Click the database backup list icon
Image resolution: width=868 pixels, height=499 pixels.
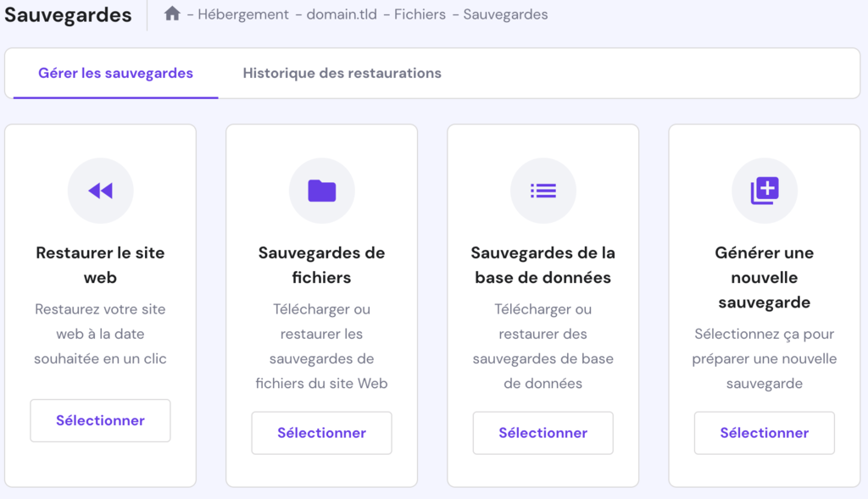542,191
